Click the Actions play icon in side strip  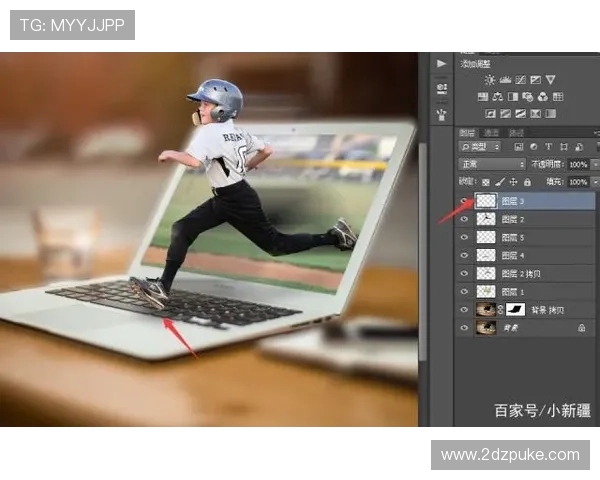[x=442, y=63]
